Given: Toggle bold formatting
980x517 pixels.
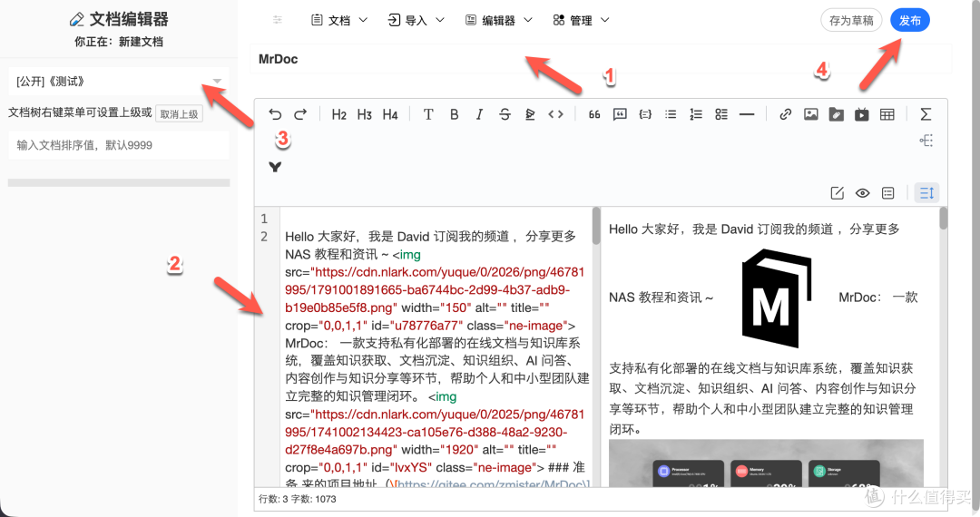Looking at the screenshot, I should (x=455, y=114).
